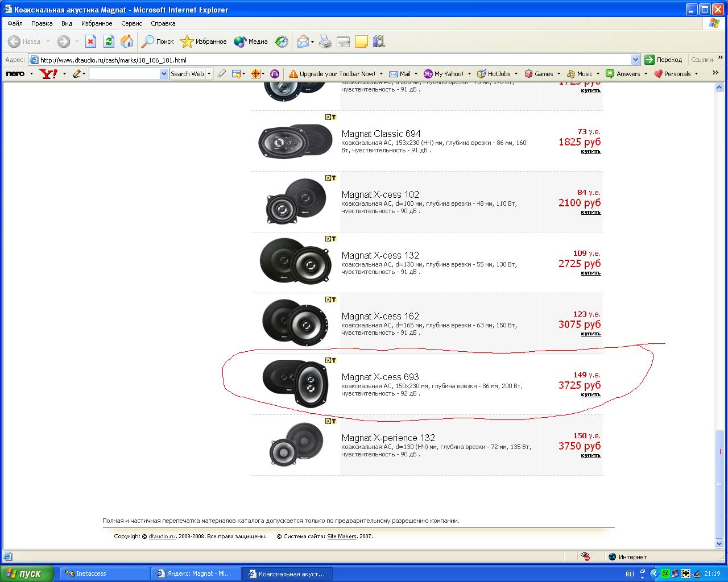Open the Правка menu
Image resolution: width=728 pixels, height=582 pixels.
coord(42,23)
